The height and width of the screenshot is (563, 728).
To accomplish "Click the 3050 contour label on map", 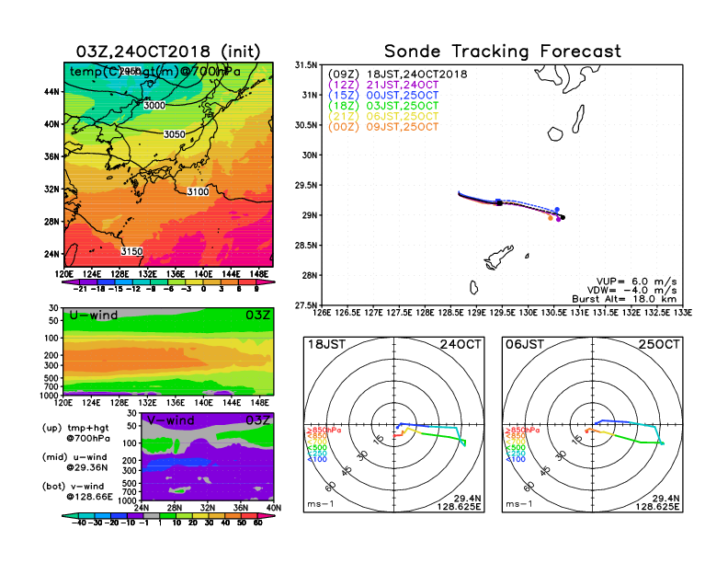I will (174, 135).
